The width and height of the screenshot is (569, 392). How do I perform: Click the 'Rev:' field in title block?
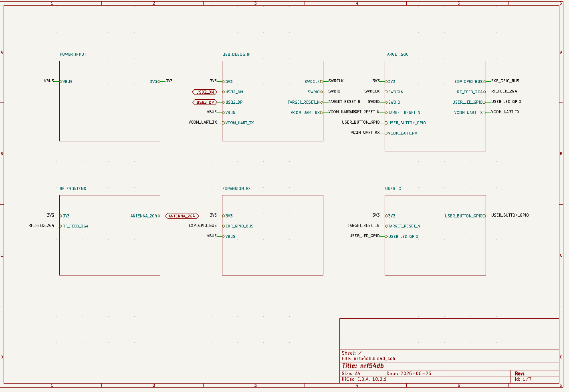tap(520, 374)
